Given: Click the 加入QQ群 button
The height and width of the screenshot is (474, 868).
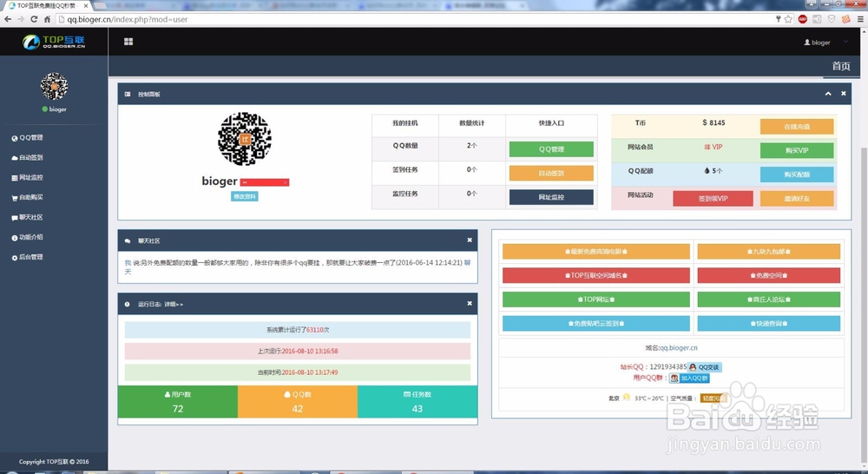Looking at the screenshot, I should (x=689, y=379).
